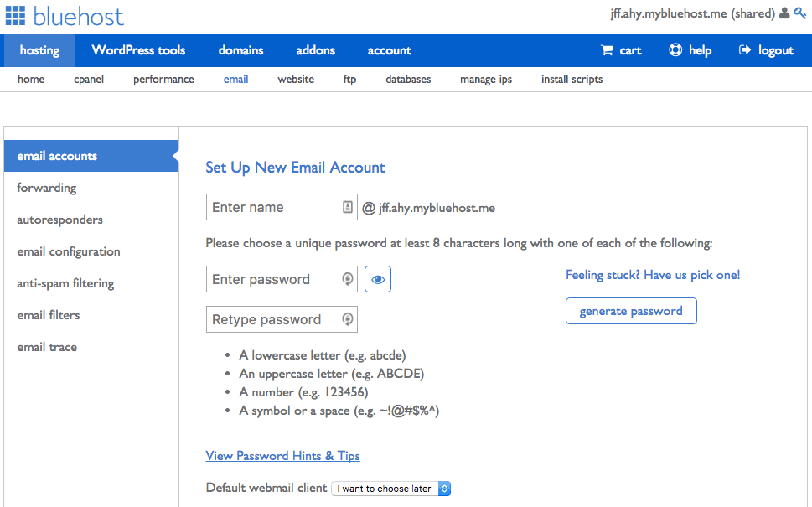812x507 pixels.
Task: Click the A lowercase letter requirement text
Action: [322, 355]
